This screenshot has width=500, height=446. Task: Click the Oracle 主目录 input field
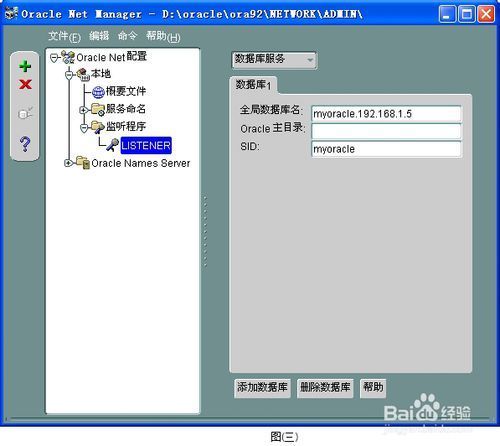[386, 131]
